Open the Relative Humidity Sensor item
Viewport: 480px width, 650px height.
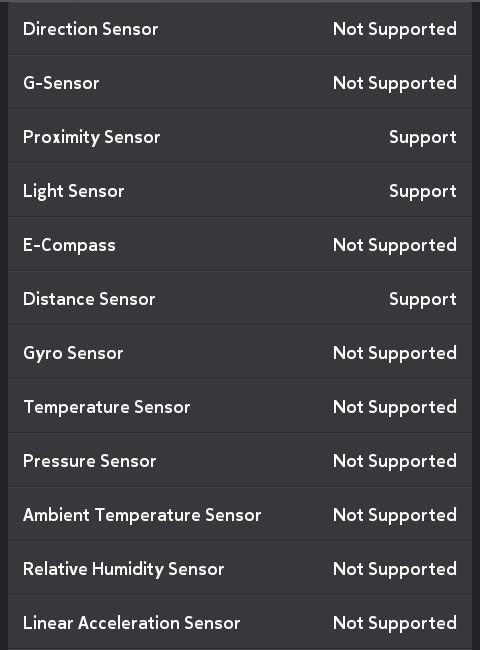click(x=240, y=569)
